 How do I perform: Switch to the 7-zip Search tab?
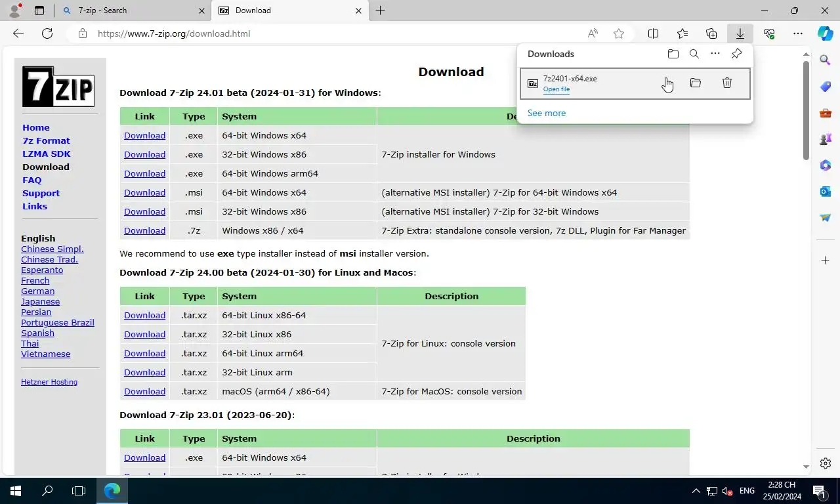[133, 10]
